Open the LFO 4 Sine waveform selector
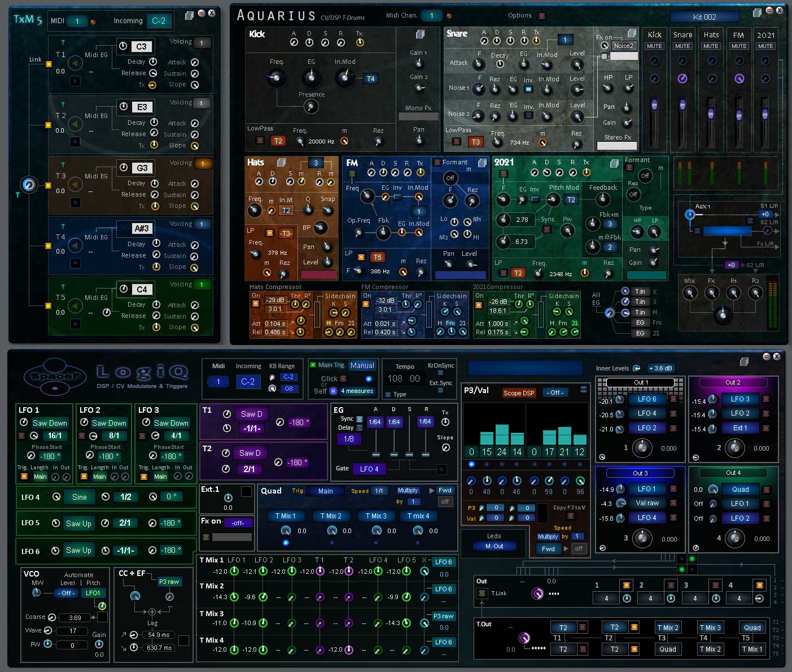Image resolution: width=792 pixels, height=672 pixels. click(80, 497)
